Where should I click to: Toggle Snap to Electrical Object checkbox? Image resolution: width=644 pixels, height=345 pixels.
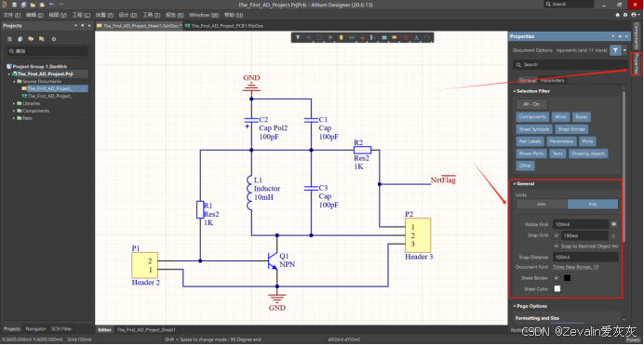coord(557,246)
